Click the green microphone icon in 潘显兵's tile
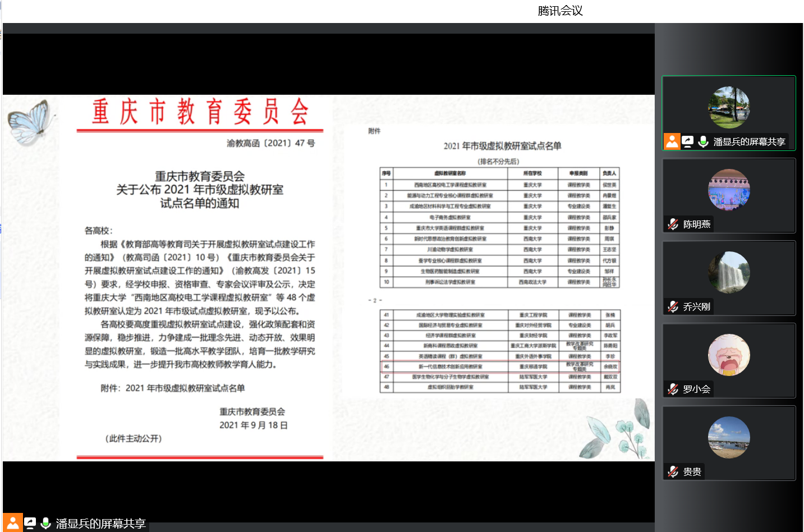The image size is (804, 532). coord(703,141)
